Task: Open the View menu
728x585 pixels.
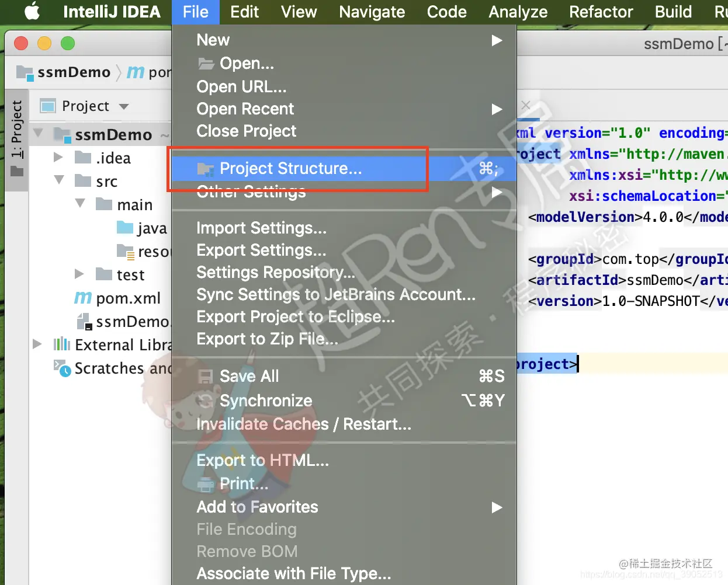Action: (x=299, y=12)
